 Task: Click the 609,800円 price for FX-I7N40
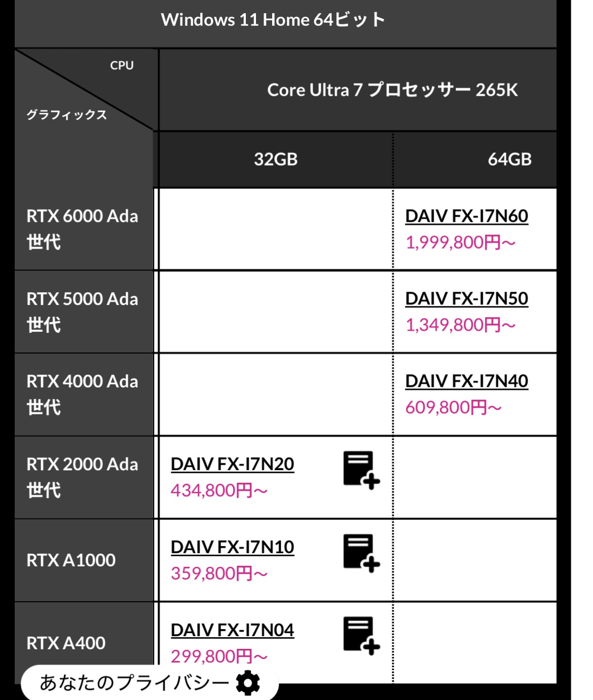point(453,407)
